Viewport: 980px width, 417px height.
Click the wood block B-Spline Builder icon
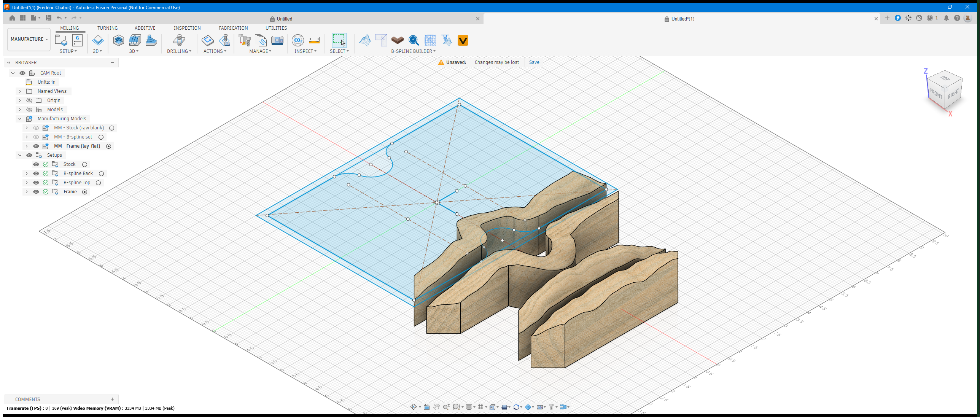click(397, 40)
